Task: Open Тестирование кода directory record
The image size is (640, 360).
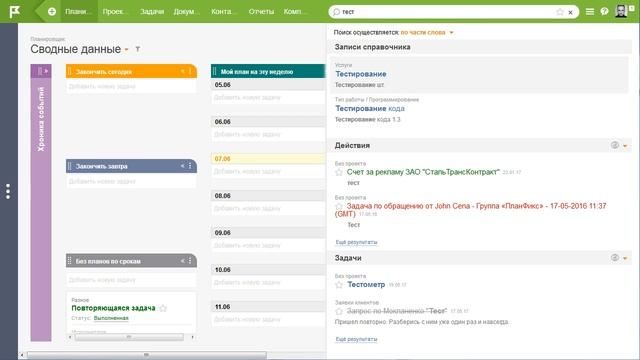Action: 370,109
